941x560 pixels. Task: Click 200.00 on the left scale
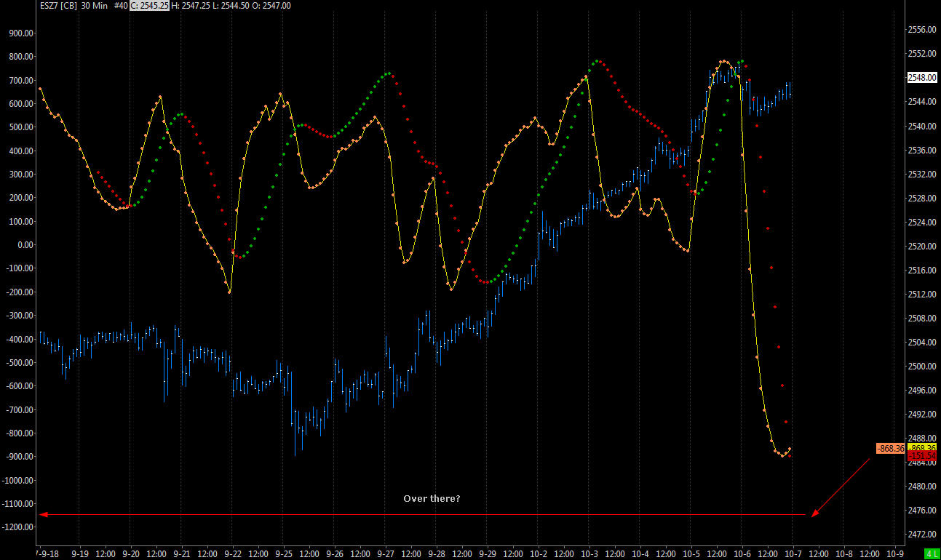(x=21, y=197)
